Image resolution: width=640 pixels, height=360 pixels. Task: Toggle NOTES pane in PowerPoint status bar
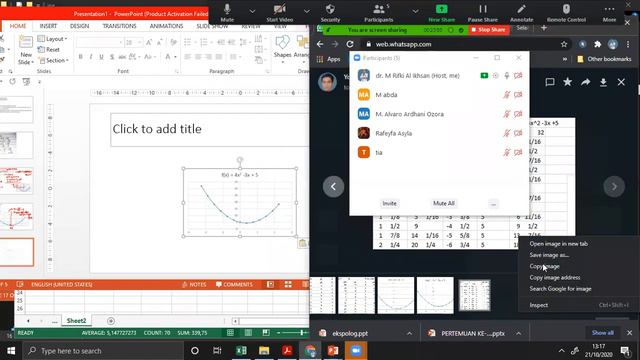click(194, 284)
